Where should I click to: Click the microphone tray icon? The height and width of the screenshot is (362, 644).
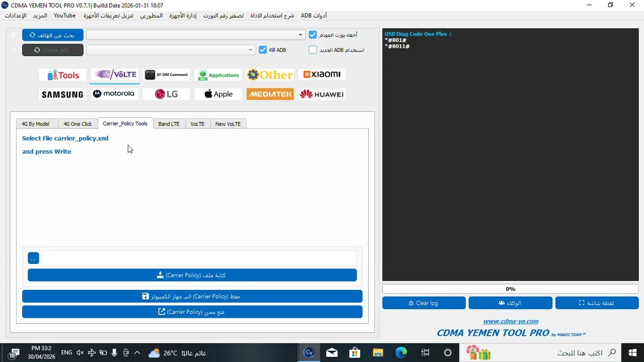[x=115, y=353]
